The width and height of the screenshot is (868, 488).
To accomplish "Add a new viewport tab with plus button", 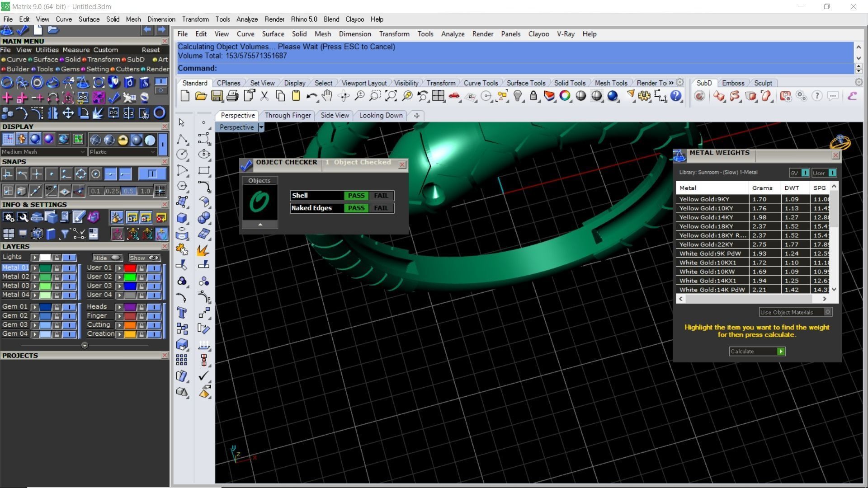I will (416, 116).
